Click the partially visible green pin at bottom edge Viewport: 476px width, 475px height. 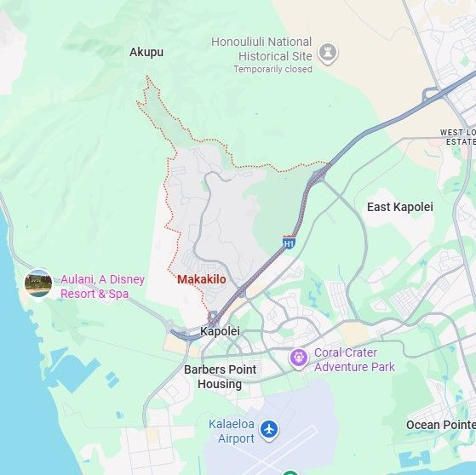click(x=290, y=472)
